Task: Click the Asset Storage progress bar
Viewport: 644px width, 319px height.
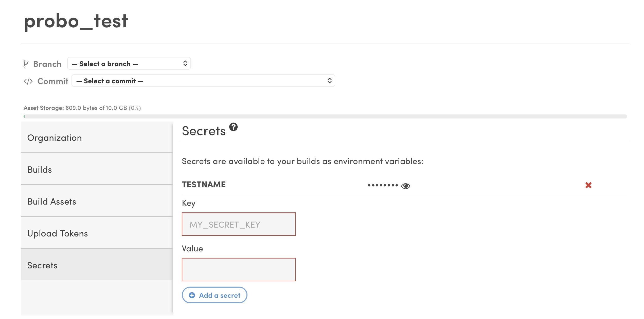Action: pyautogui.click(x=325, y=116)
